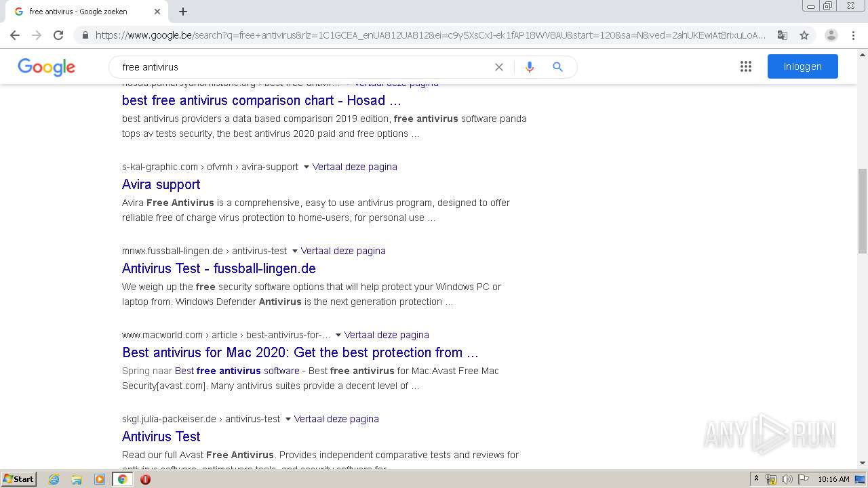Close the 'free antivirus' tab
Viewport: 868px width, 488px height.
click(x=157, y=12)
